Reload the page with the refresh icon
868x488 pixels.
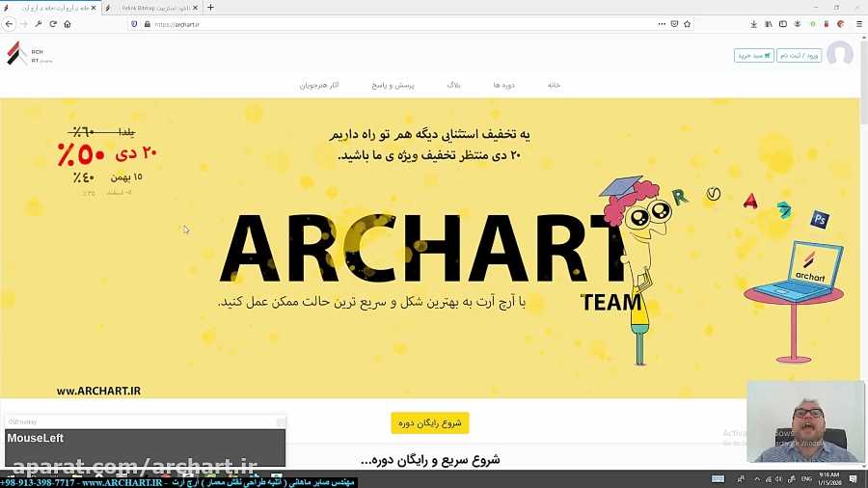coord(53,24)
